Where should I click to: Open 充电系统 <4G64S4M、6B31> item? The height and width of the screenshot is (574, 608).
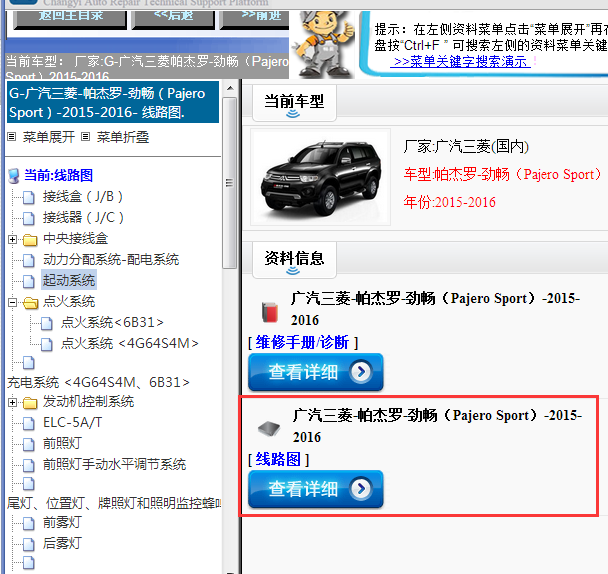98,382
